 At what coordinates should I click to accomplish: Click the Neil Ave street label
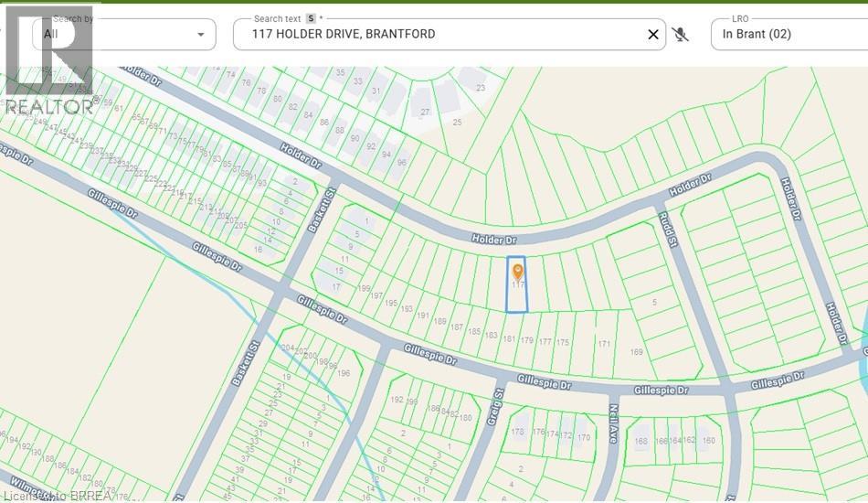click(613, 423)
